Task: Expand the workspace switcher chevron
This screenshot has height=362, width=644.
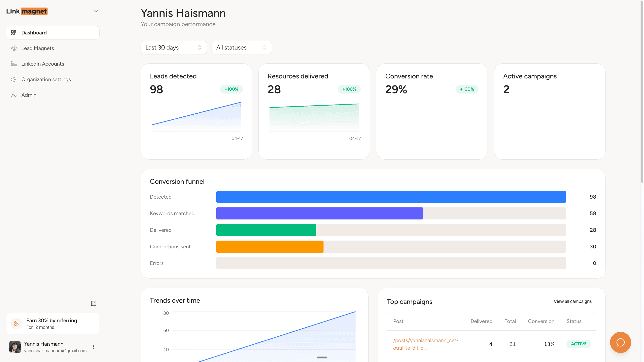Action: pos(95,11)
